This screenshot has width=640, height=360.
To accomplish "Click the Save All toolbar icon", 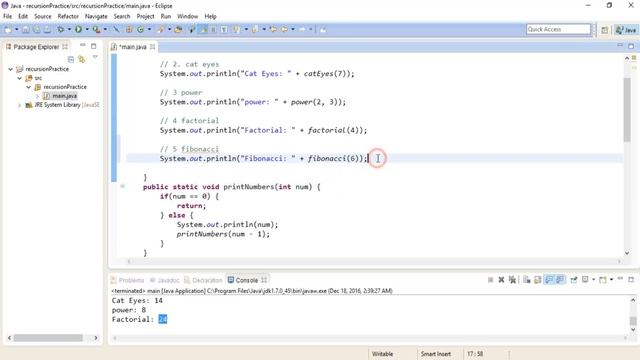I will (37, 29).
